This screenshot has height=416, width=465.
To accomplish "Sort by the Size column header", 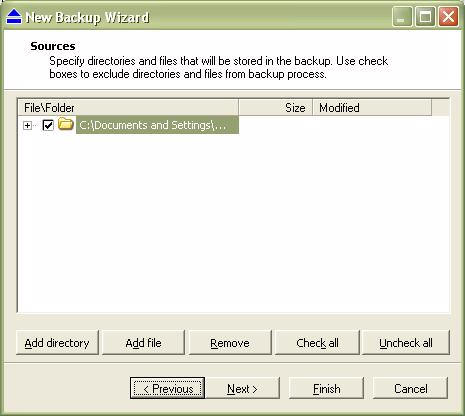I will click(276, 108).
